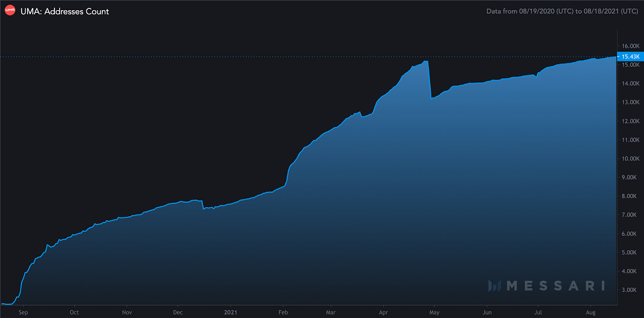Select the Sep label on time axis

(x=23, y=311)
